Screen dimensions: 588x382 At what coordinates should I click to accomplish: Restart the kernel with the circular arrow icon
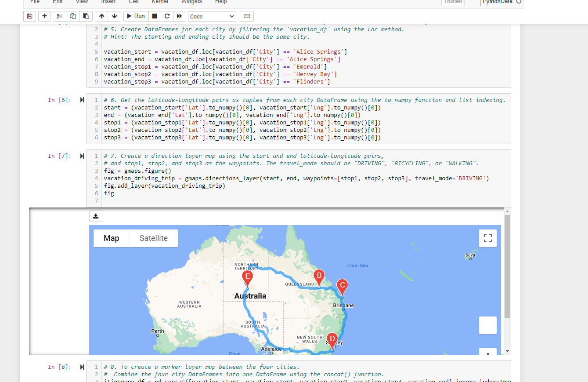tap(167, 16)
